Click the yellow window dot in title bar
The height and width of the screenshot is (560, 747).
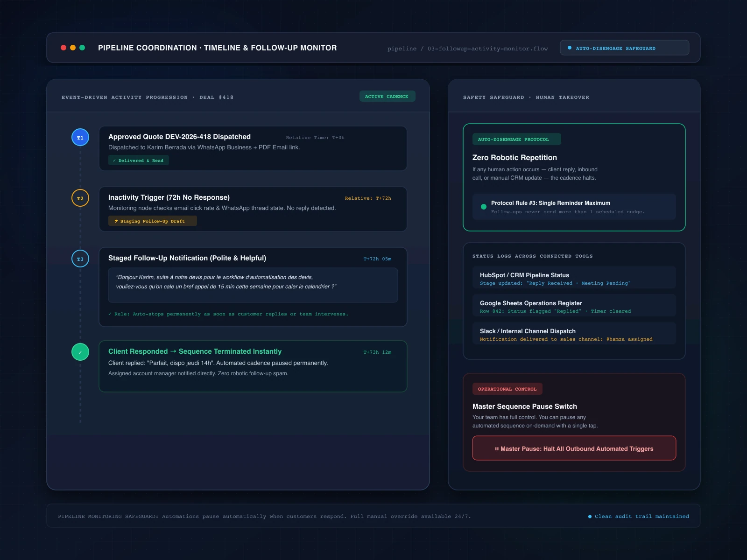pyautogui.click(x=73, y=48)
